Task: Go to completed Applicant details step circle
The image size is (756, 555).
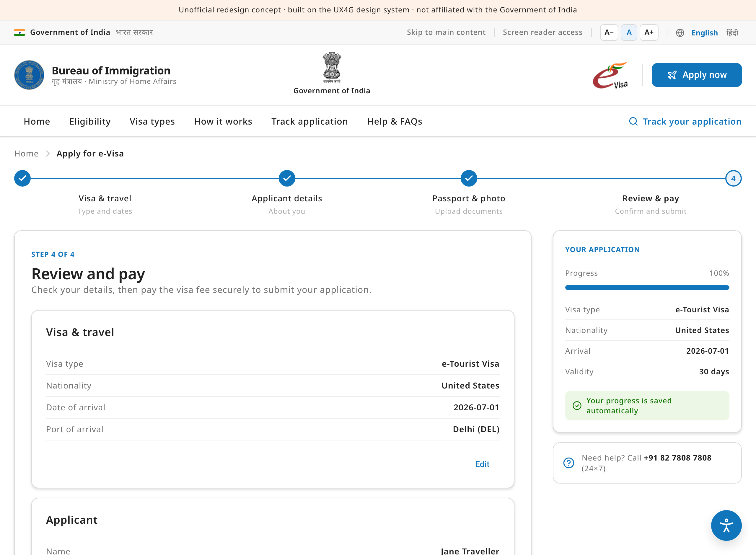Action: [x=287, y=178]
